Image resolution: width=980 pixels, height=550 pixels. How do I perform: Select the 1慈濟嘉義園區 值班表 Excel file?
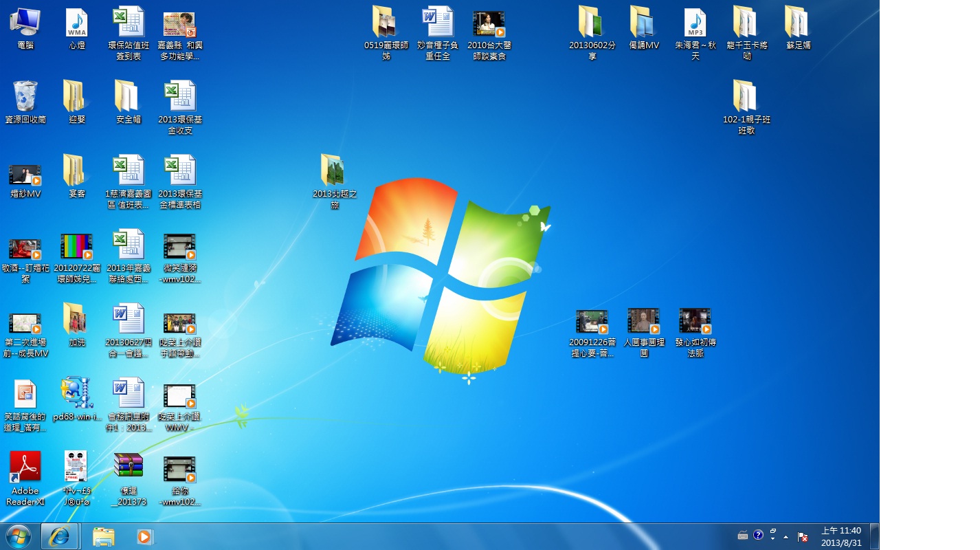(129, 181)
